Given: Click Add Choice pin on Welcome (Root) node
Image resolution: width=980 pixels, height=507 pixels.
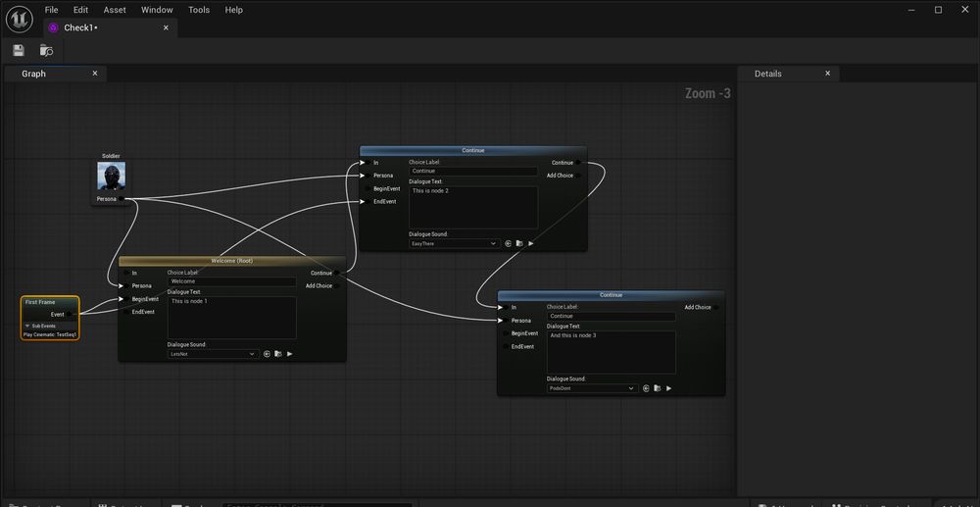Looking at the screenshot, I should coord(337,285).
